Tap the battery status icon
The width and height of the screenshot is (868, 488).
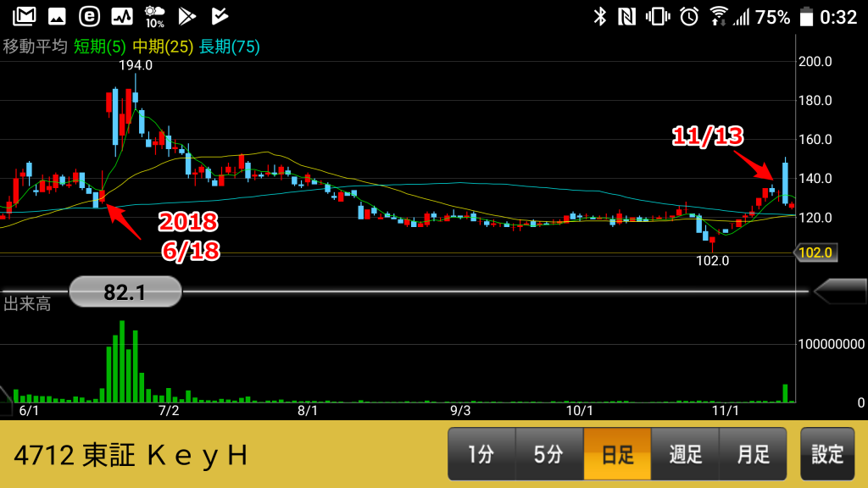(x=807, y=17)
